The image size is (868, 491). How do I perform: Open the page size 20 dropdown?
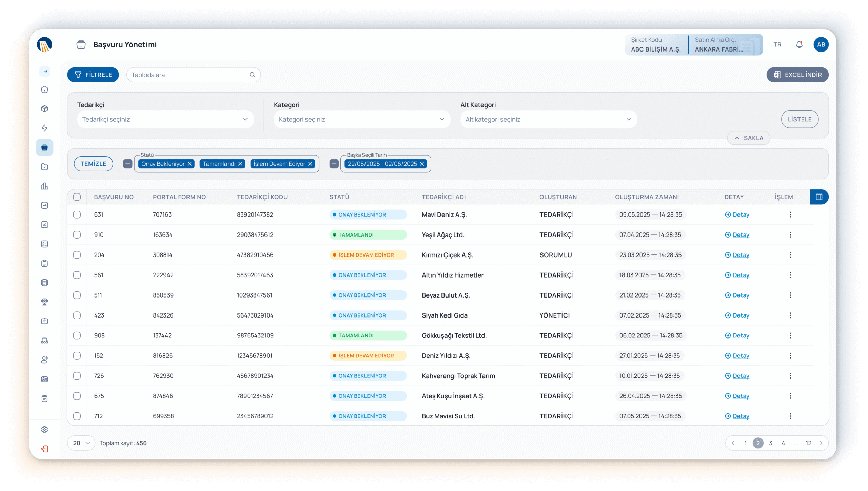point(81,443)
